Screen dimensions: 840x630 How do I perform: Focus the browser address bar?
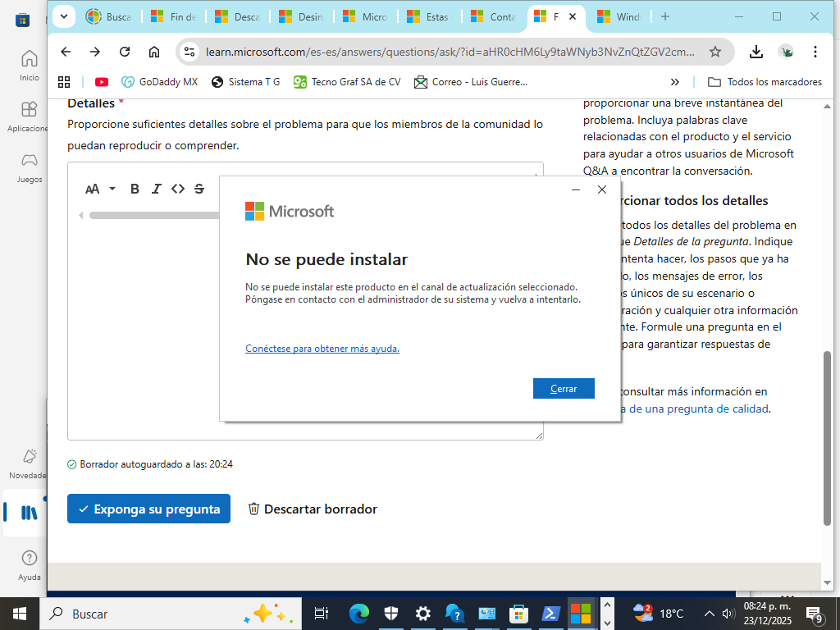click(x=450, y=52)
